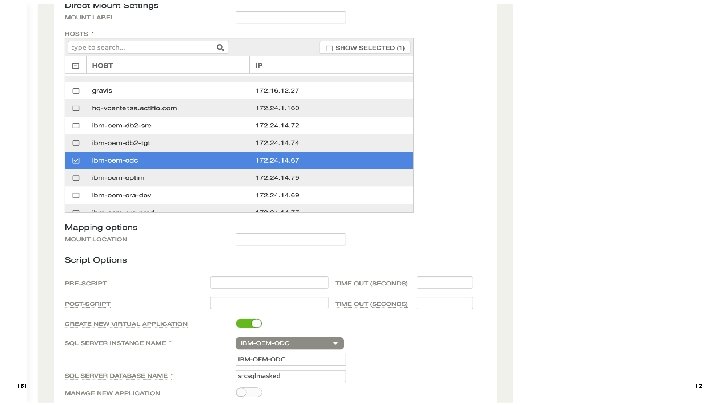Click the search magnifier icon in hosts list
The height and width of the screenshot is (405, 720).
(x=220, y=47)
